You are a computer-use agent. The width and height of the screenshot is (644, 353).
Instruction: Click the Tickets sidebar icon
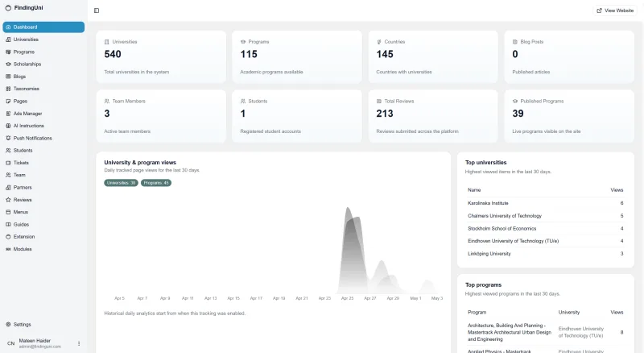tap(8, 163)
